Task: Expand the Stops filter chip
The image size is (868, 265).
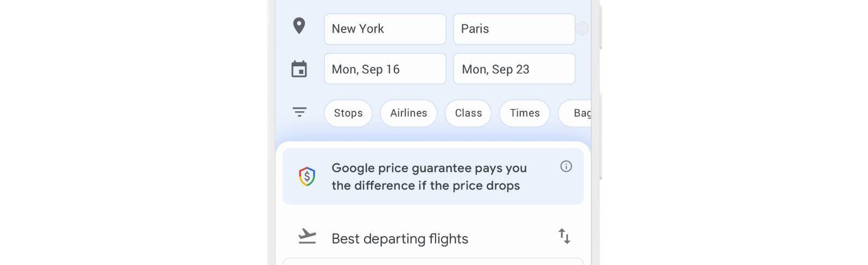Action: [348, 113]
